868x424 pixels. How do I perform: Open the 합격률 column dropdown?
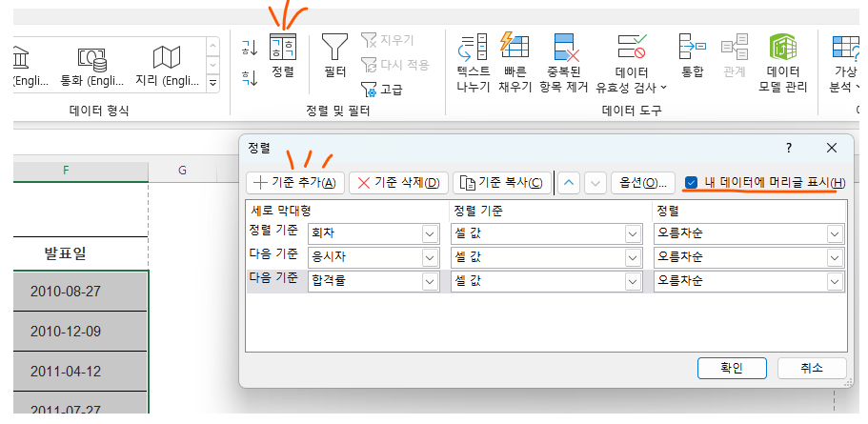click(x=430, y=281)
